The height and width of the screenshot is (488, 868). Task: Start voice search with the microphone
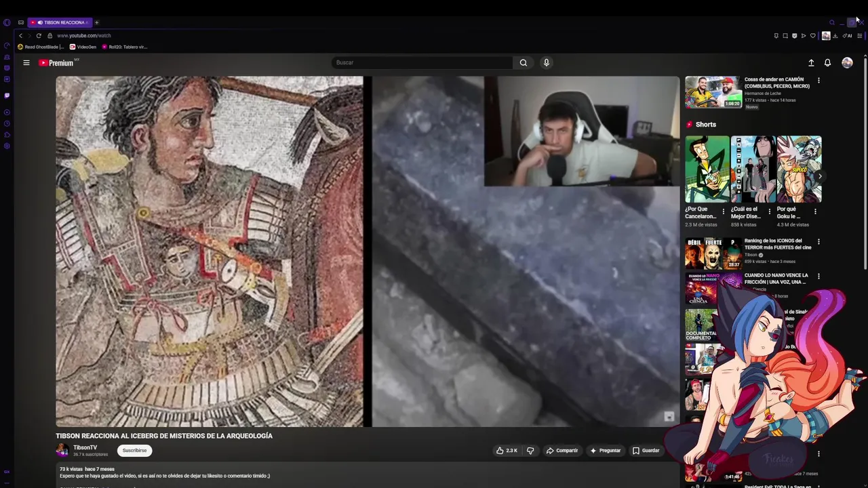pyautogui.click(x=547, y=62)
